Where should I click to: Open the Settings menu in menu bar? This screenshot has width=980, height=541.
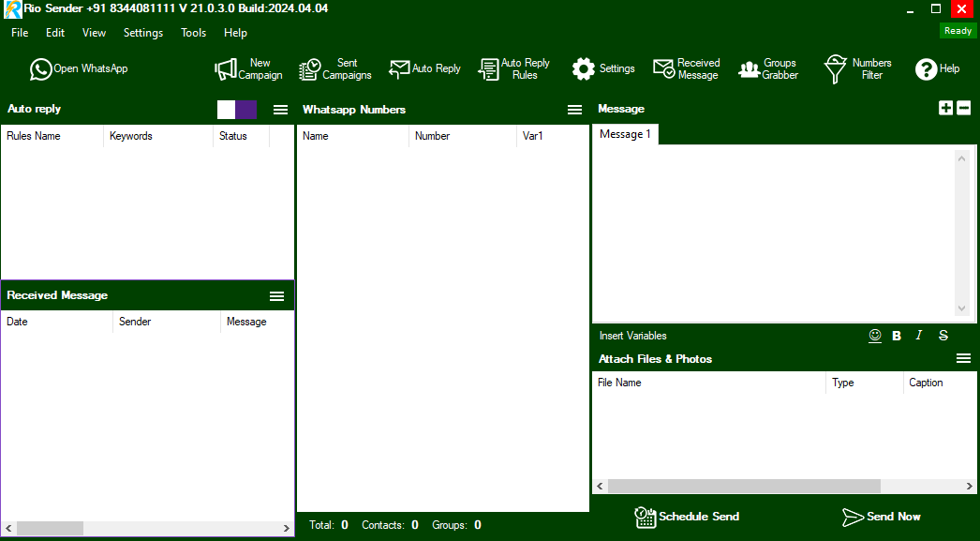point(143,33)
